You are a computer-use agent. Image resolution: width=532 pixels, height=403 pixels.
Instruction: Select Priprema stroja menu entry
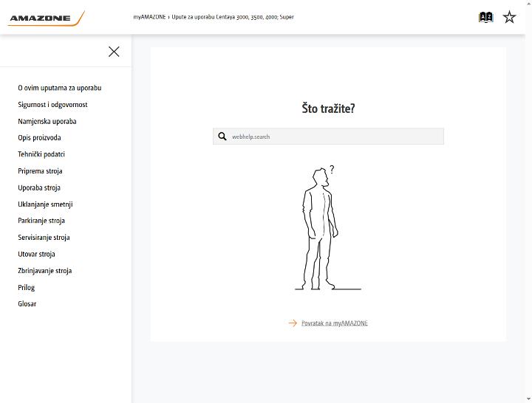pyautogui.click(x=40, y=170)
